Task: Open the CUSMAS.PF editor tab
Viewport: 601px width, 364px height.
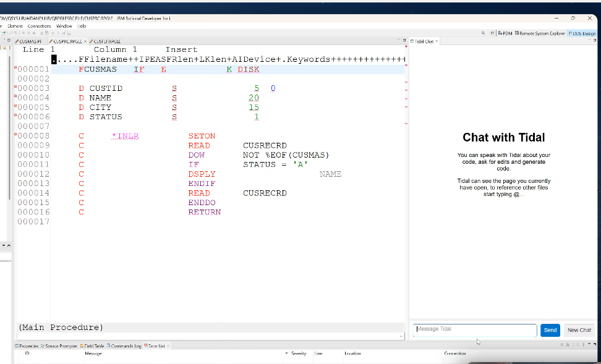Action: [x=30, y=41]
